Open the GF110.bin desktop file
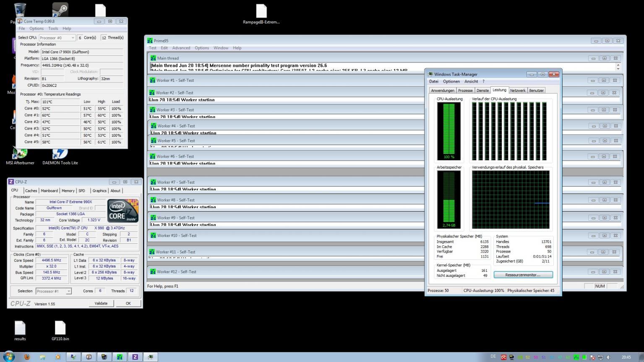This screenshot has width=644, height=362. point(60,331)
